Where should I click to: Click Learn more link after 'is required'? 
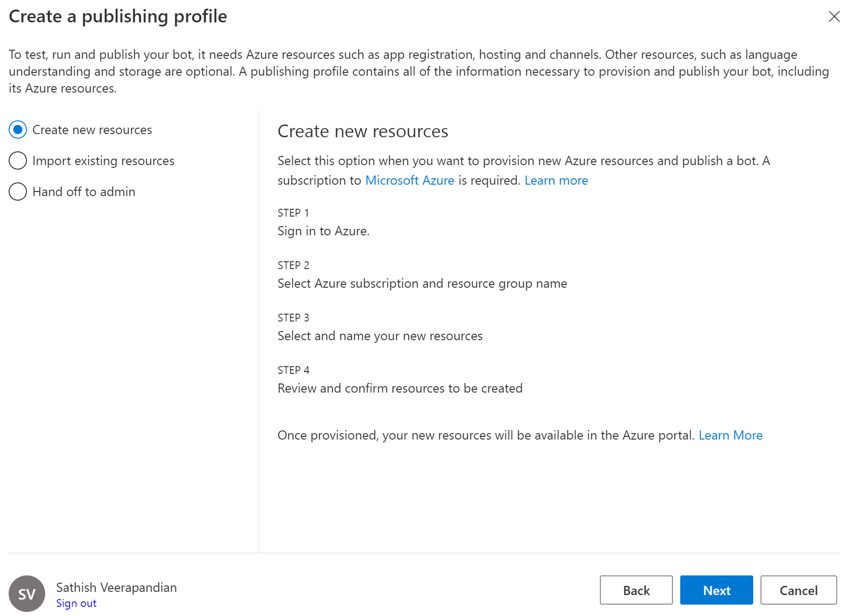(556, 180)
